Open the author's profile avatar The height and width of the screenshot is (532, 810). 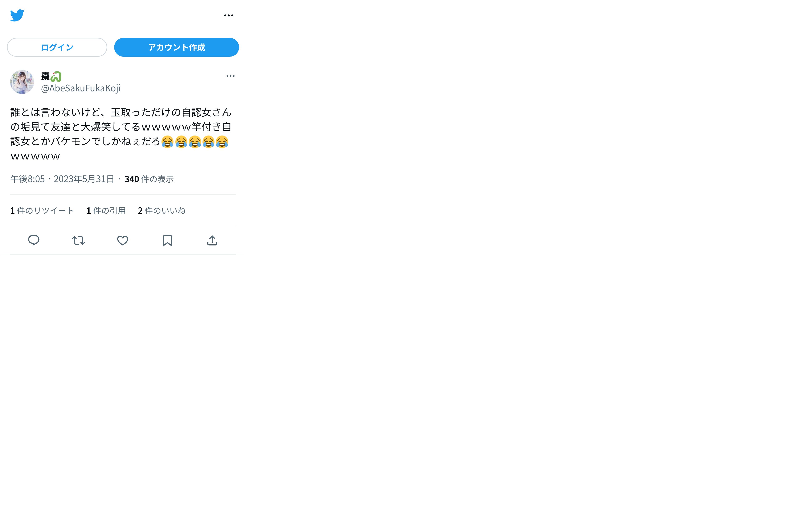[x=22, y=82]
